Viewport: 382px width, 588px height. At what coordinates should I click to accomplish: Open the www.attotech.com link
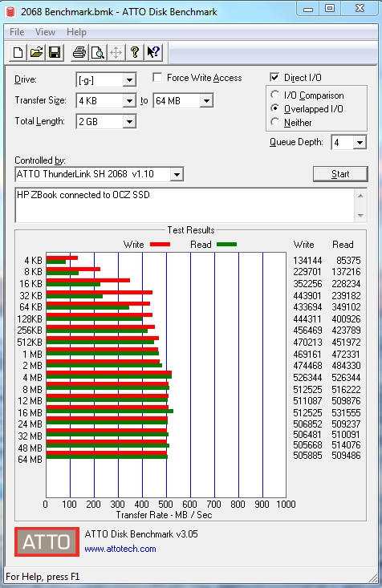[x=120, y=549]
